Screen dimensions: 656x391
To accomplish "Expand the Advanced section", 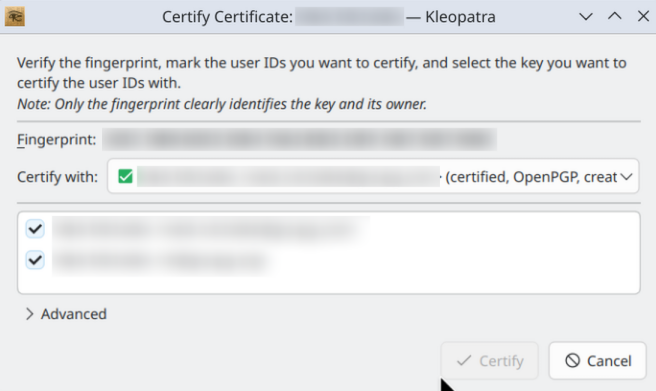I will pyautogui.click(x=66, y=314).
